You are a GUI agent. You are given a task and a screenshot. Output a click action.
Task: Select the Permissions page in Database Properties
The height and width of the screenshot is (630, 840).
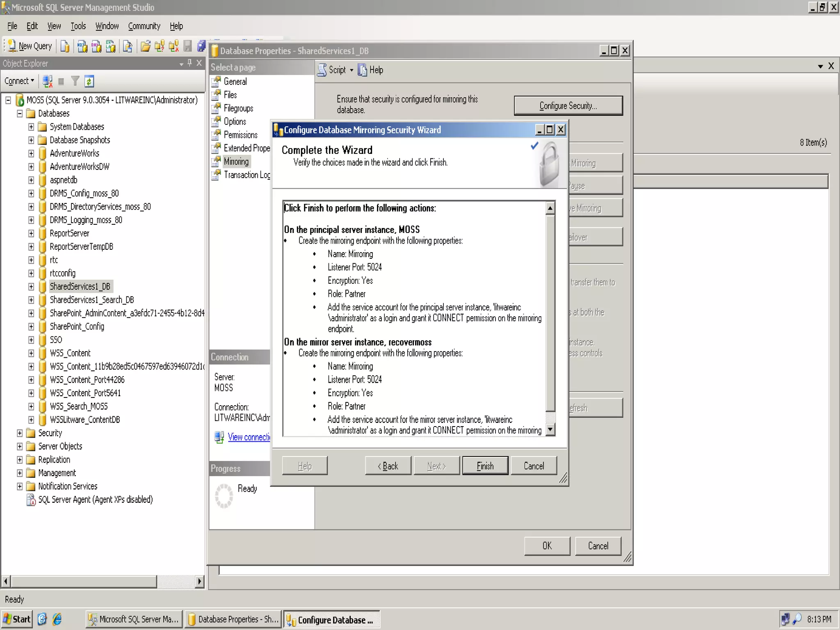point(240,135)
